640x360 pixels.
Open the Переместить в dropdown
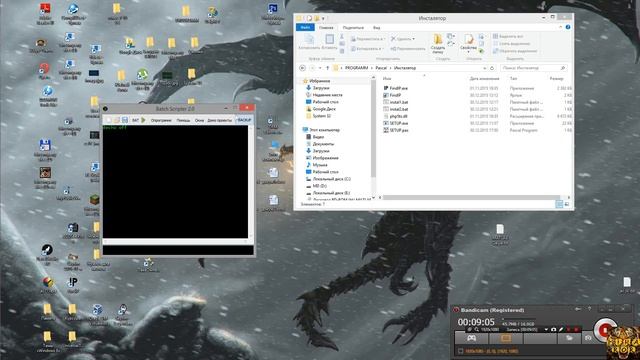367,39
